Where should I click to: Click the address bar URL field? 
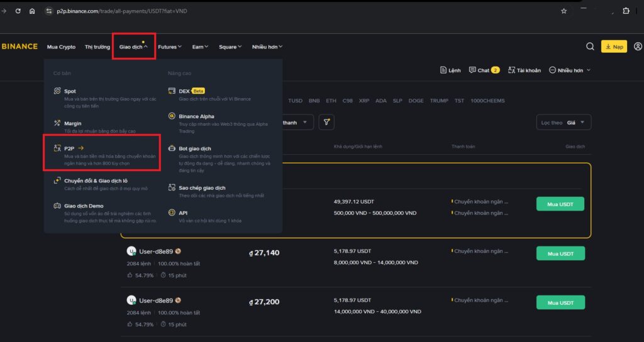coord(122,11)
